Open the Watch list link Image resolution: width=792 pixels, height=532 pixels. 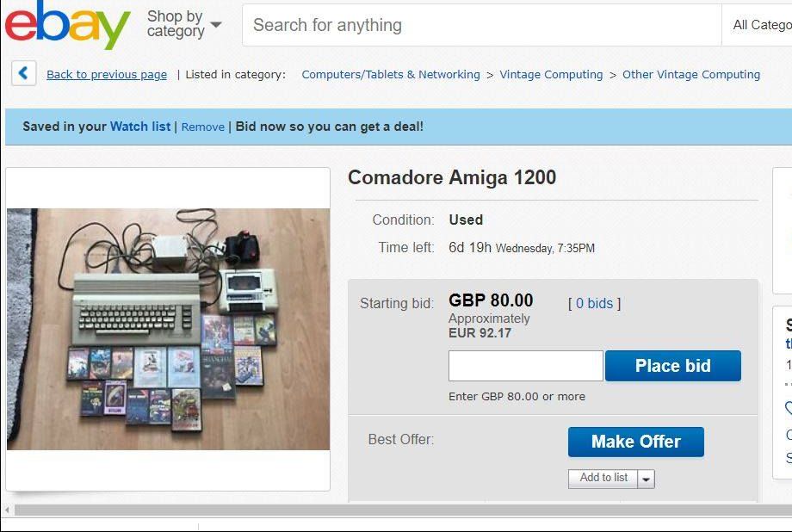click(140, 127)
